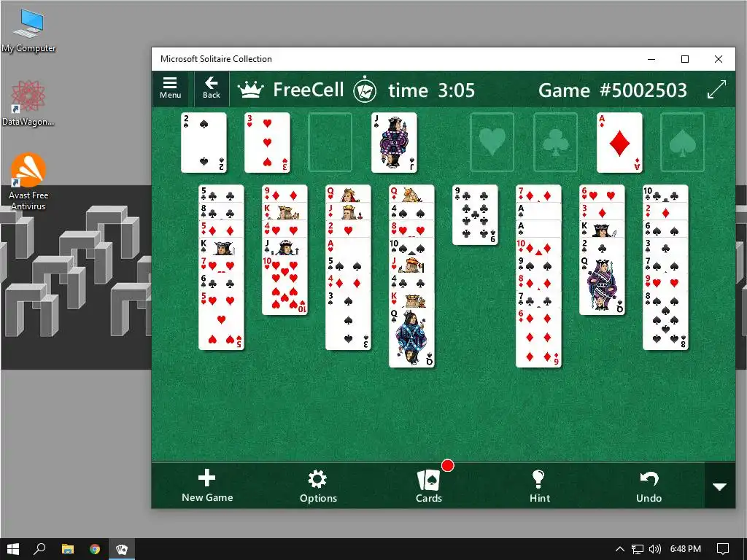This screenshot has height=560, width=747.
Task: Click the empty third free cell
Action: [x=330, y=142]
